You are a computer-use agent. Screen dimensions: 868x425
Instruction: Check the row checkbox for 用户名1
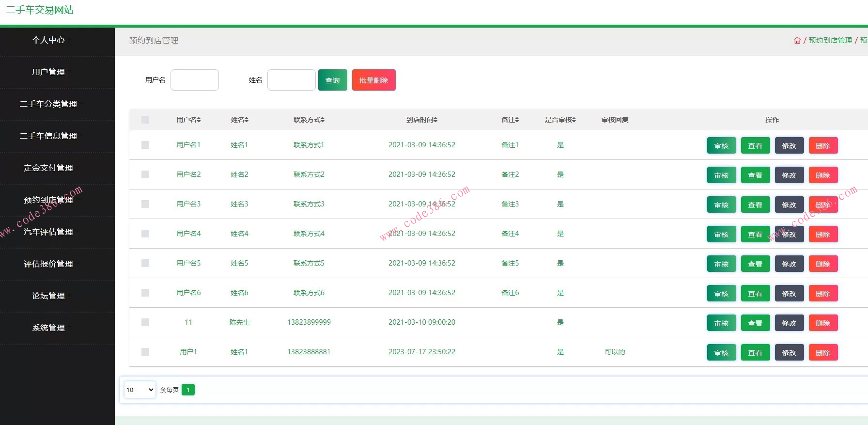[x=145, y=145]
